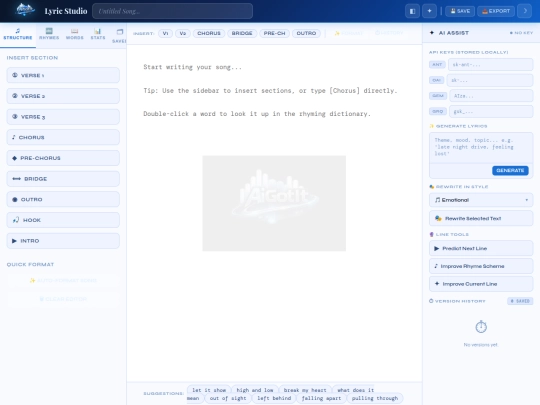Insert Verse 2 section from sidebar
The width and height of the screenshot is (540, 405).
click(63, 96)
